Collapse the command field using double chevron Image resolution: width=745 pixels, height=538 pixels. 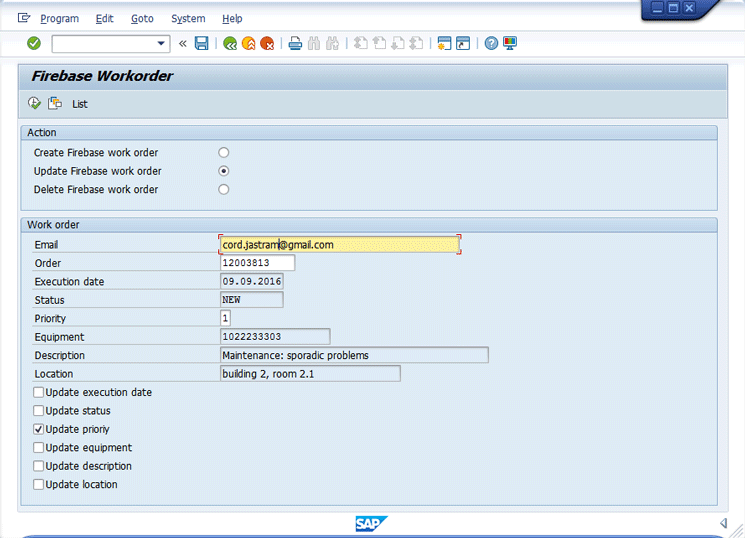[x=182, y=43]
